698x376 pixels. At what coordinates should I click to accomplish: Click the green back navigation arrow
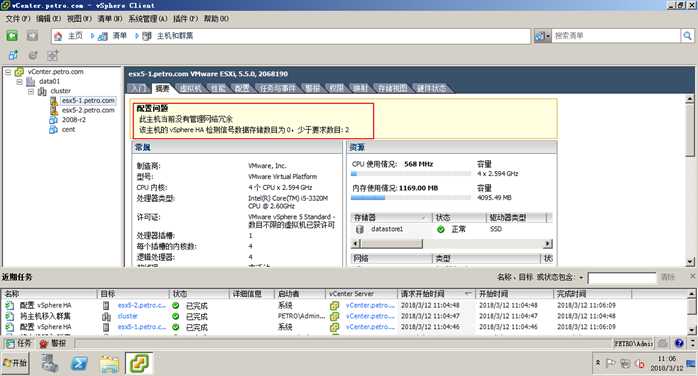point(12,36)
